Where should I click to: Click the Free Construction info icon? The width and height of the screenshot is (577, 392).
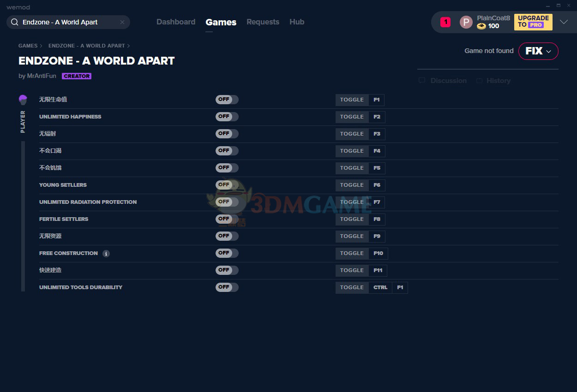point(106,254)
